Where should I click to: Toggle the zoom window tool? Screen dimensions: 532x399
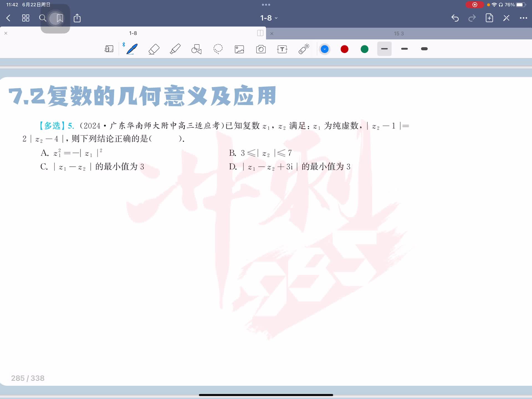click(x=109, y=49)
